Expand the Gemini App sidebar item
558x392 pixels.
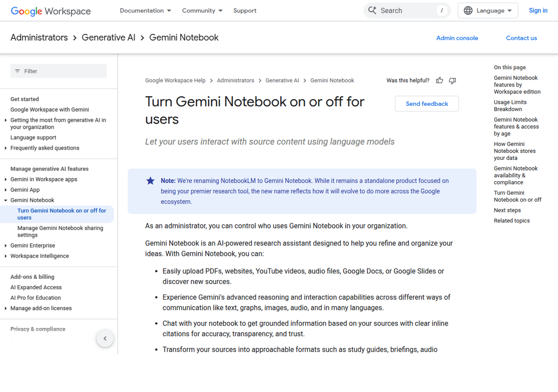click(x=6, y=190)
